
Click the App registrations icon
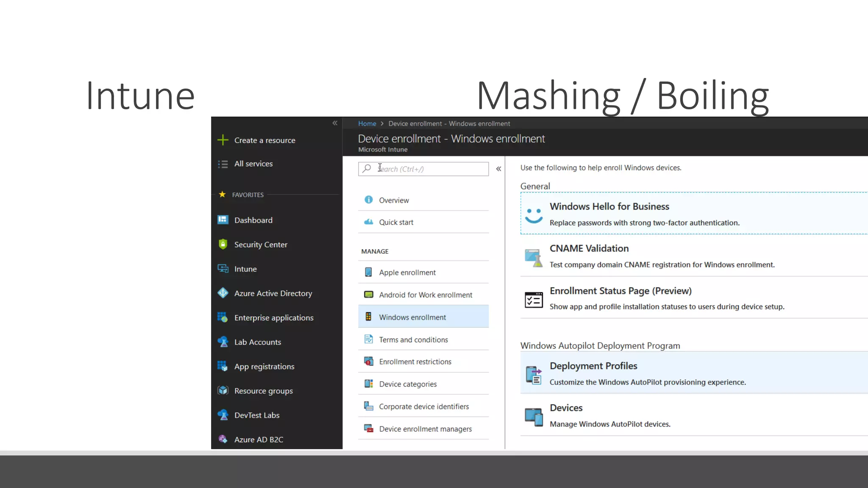pos(223,366)
